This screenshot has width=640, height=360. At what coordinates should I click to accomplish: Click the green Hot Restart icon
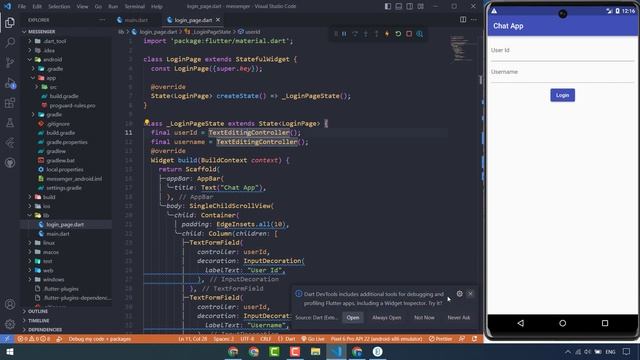point(398,34)
